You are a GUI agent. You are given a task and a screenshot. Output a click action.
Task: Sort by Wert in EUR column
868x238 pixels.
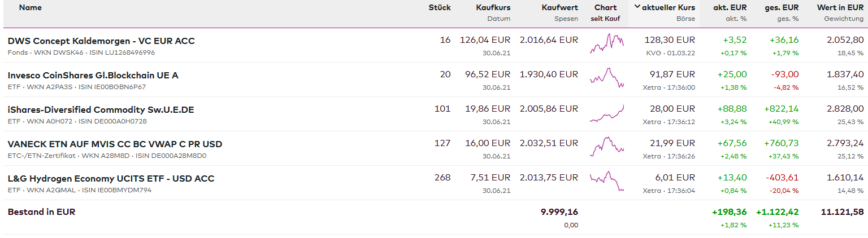[840, 8]
